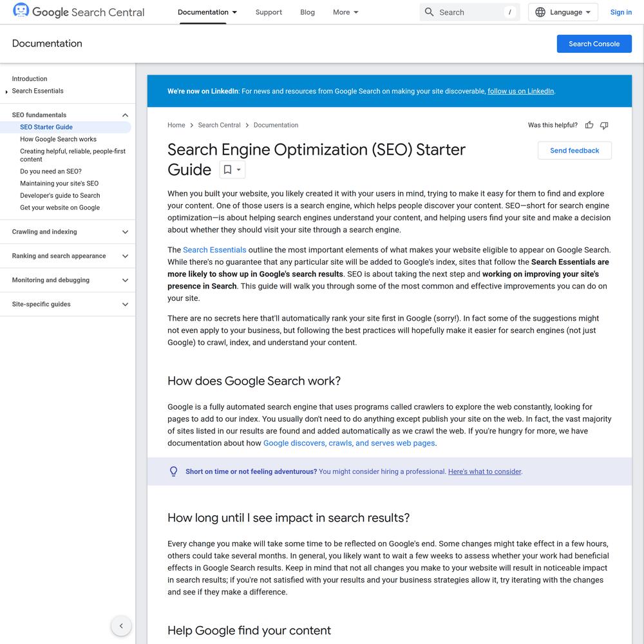The image size is (644, 644).
Task: Collapse the SEO fundamentals section
Action: click(126, 115)
